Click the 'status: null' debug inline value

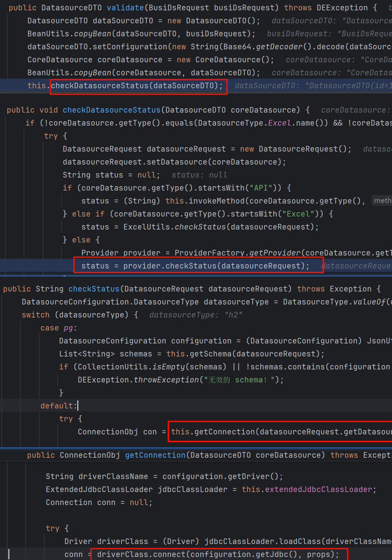[x=199, y=175]
